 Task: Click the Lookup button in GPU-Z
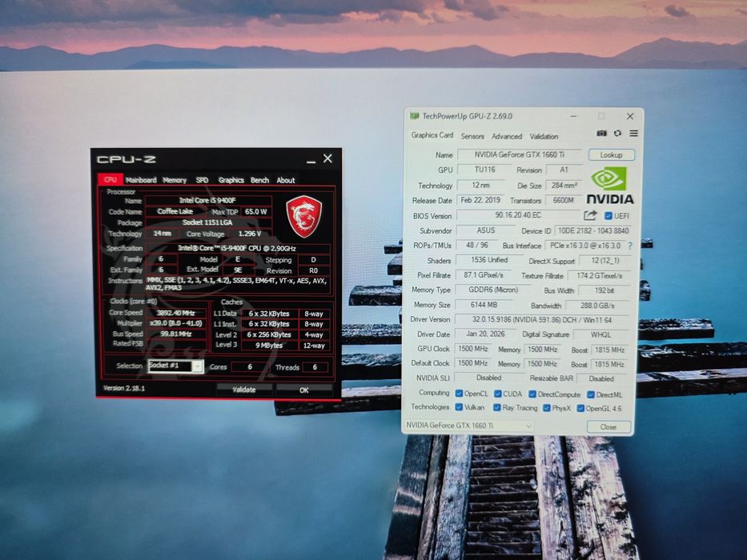pyautogui.click(x=612, y=154)
